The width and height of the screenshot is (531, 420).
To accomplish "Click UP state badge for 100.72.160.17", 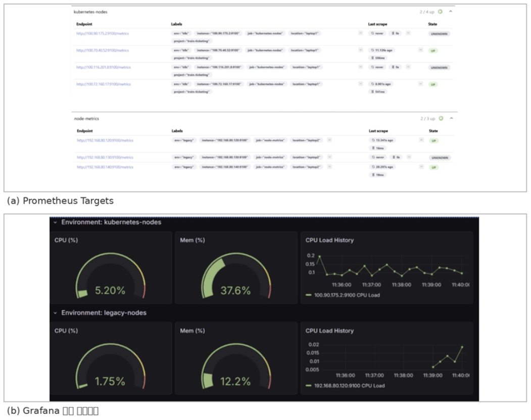I will [x=433, y=84].
